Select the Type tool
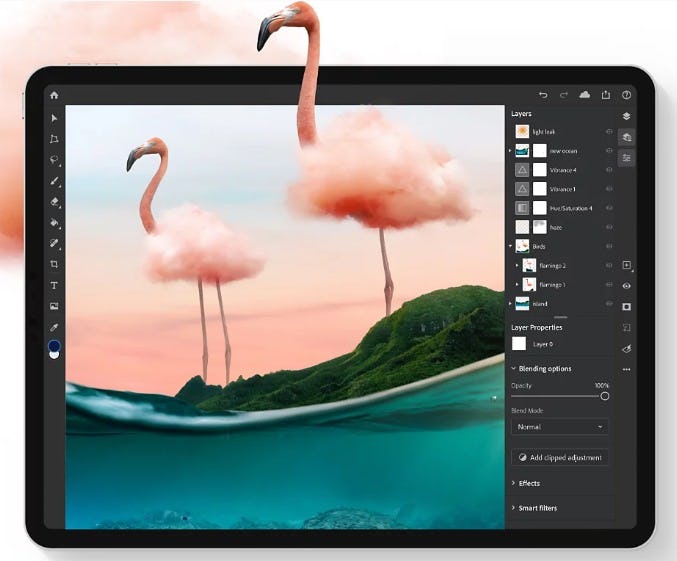This screenshot has width=677, height=561. coord(54,285)
